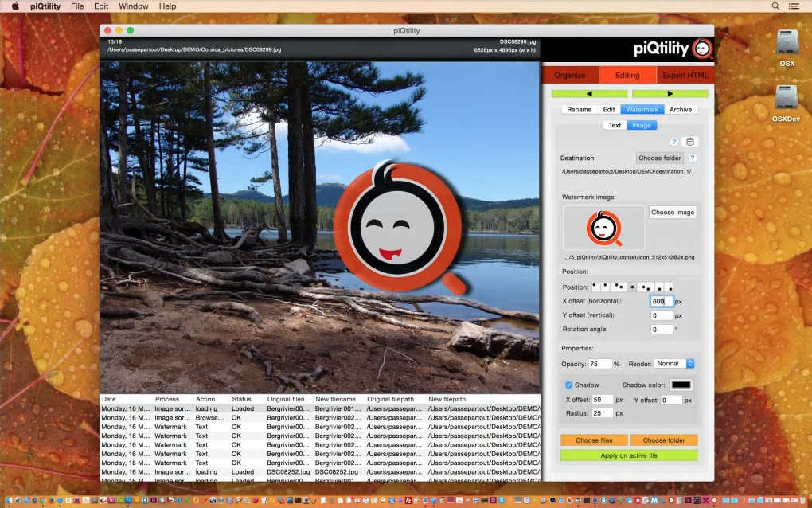Click the icon_512x512@2x.png path text
Image resolution: width=812 pixels, height=508 pixels.
629,257
